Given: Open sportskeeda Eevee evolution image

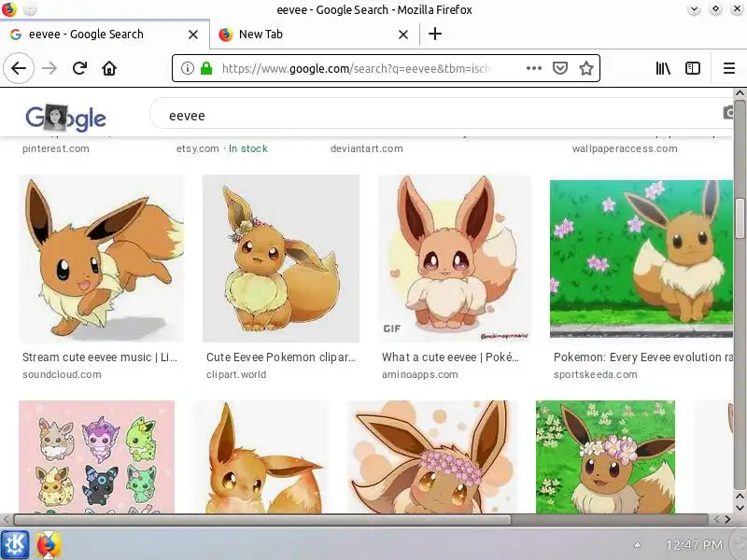Looking at the screenshot, I should coord(641,259).
